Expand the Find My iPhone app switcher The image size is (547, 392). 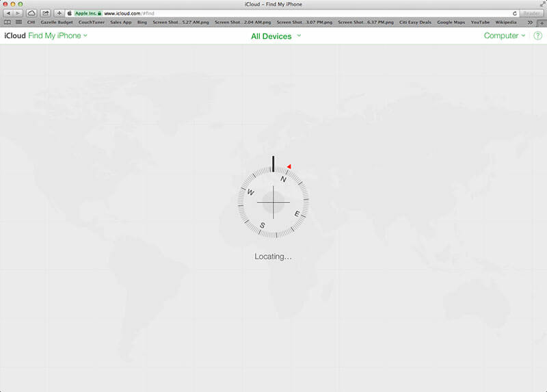coord(57,36)
